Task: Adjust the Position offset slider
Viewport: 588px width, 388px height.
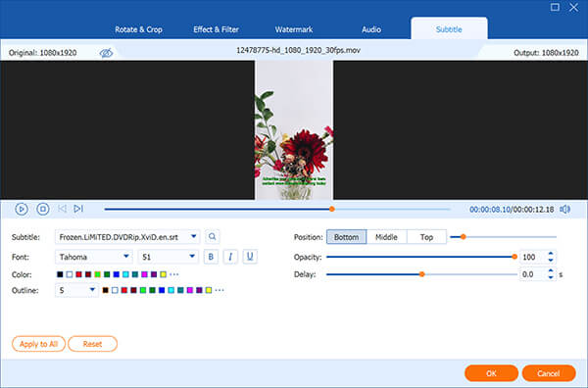Action: point(503,237)
